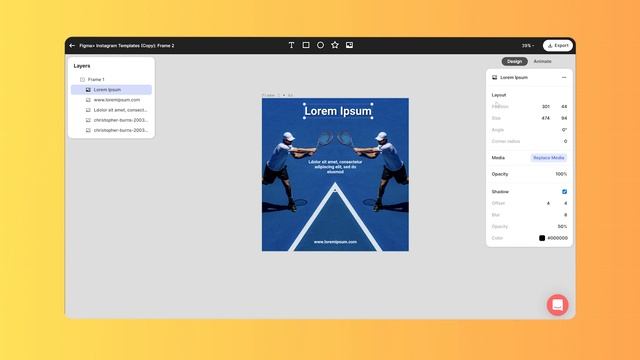The height and width of the screenshot is (360, 640).
Task: Edit the Corner radius value
Action: (x=565, y=141)
